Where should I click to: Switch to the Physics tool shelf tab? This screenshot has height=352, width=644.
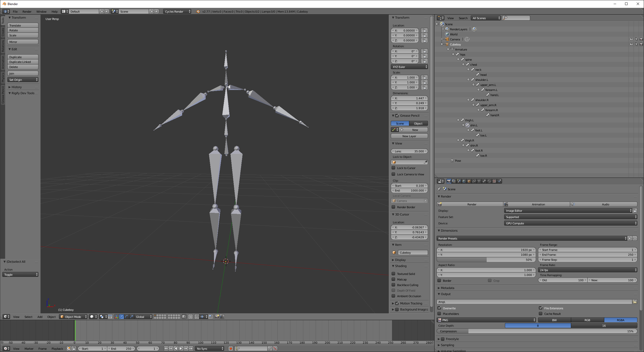coord(3,77)
